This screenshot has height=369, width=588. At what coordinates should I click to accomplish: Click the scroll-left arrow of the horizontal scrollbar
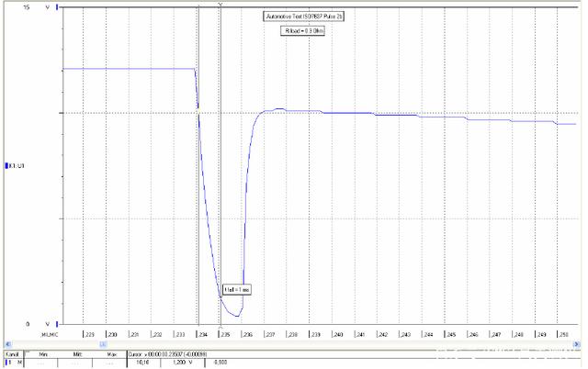[9, 344]
